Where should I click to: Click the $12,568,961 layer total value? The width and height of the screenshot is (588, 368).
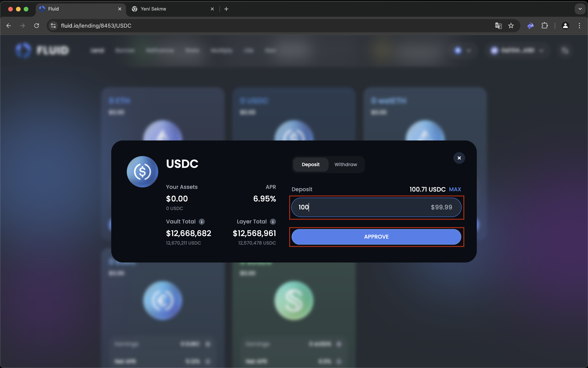pos(254,233)
